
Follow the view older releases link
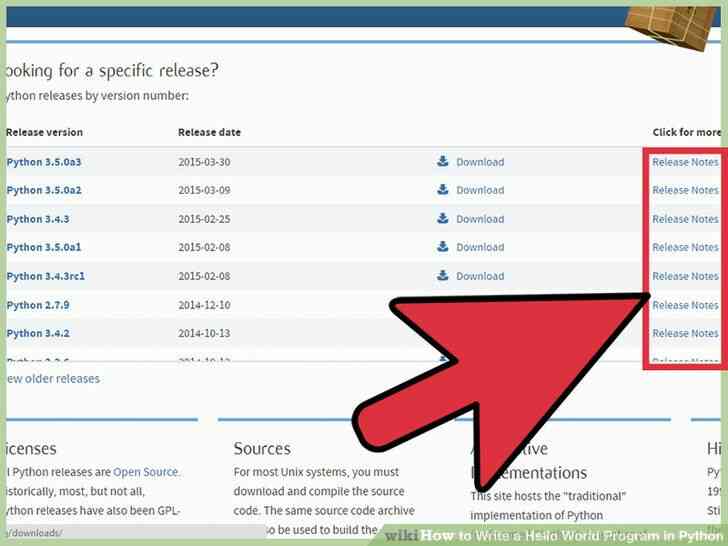(53, 379)
